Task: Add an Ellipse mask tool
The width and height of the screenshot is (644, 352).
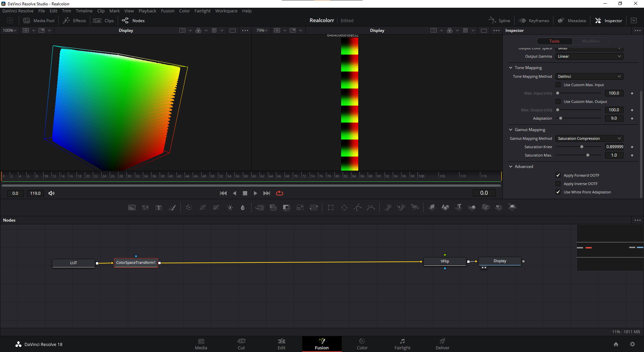Action: click(344, 208)
